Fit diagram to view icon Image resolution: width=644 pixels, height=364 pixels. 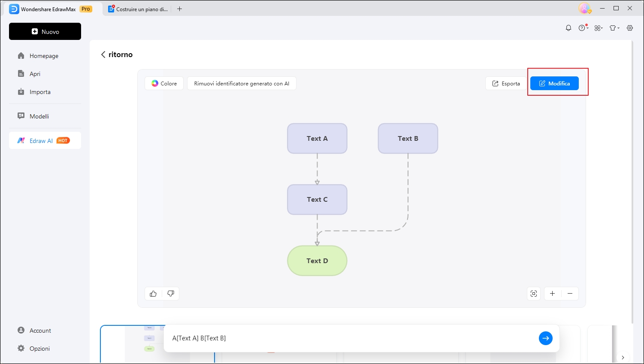click(x=534, y=294)
